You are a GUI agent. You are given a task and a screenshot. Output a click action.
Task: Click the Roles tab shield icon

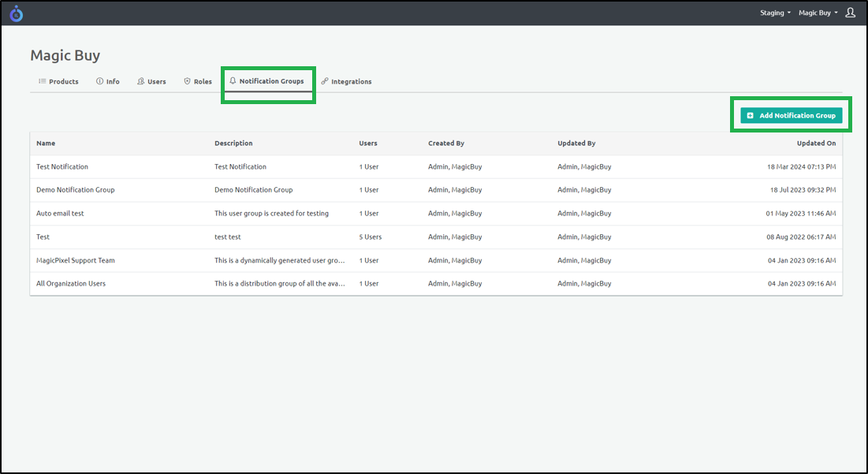187,81
